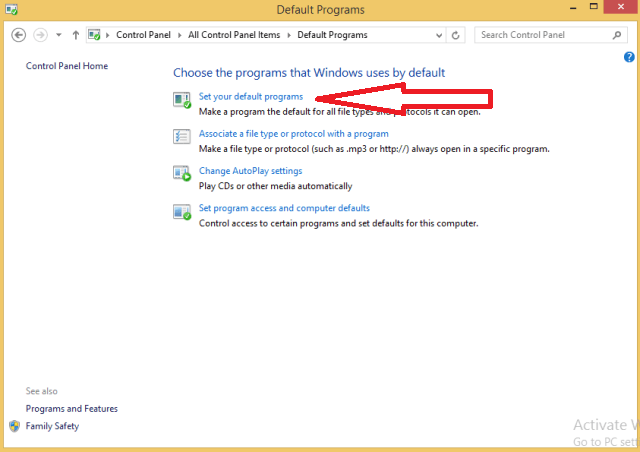Image resolution: width=640 pixels, height=452 pixels.
Task: Maximize the Default Programs window
Action: point(593,7)
